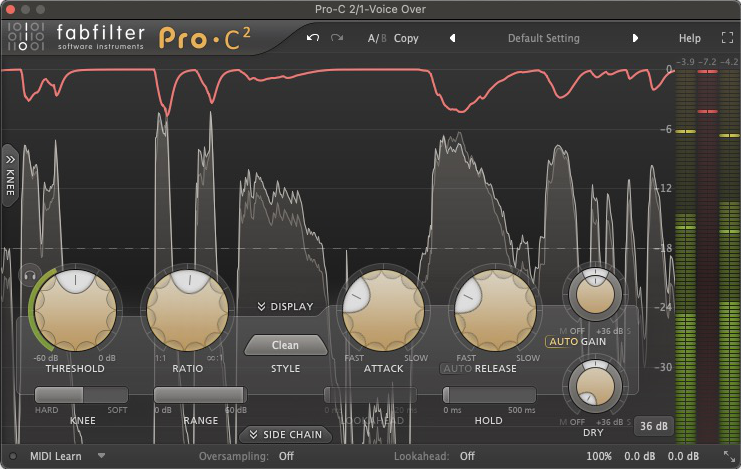The image size is (741, 469).
Task: Toggle AUTO release mode
Action: pyautogui.click(x=455, y=369)
